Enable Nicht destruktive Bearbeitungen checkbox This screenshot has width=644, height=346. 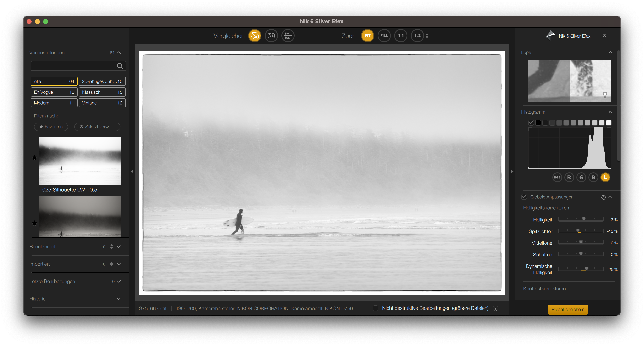click(376, 308)
